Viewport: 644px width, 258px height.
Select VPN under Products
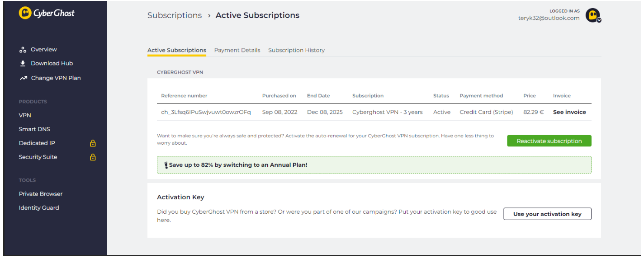point(25,115)
